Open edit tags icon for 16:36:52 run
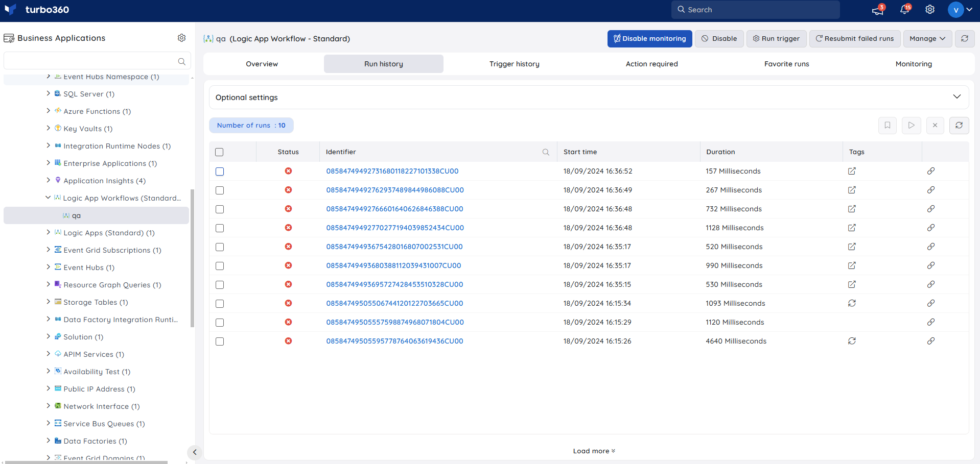This screenshot has width=980, height=464. click(x=852, y=171)
